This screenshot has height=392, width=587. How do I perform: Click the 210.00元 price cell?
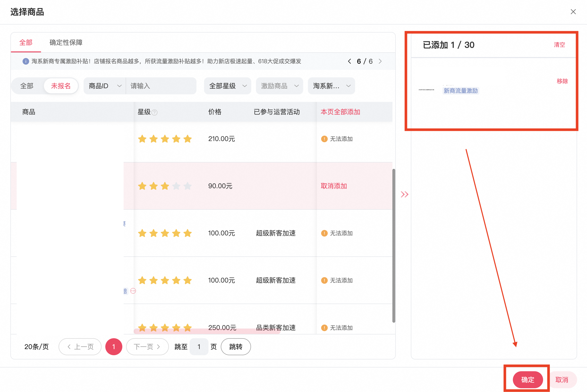(221, 139)
